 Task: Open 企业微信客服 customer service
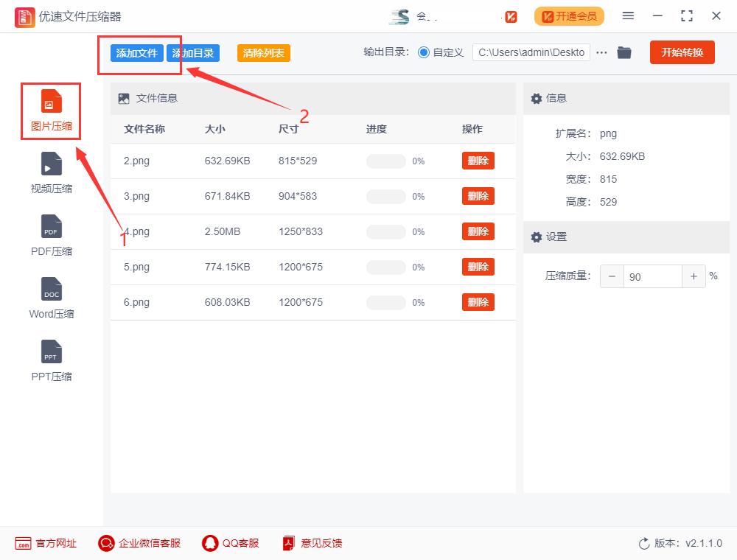[x=139, y=543]
